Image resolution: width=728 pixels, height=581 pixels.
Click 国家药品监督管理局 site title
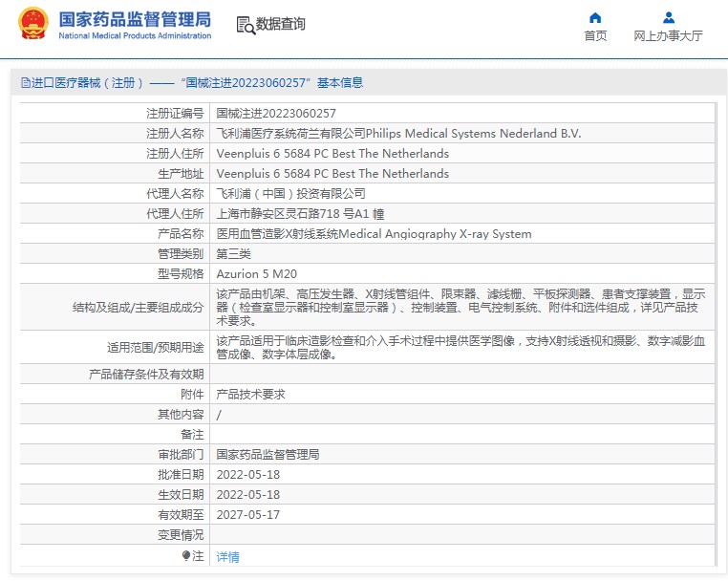click(135, 19)
